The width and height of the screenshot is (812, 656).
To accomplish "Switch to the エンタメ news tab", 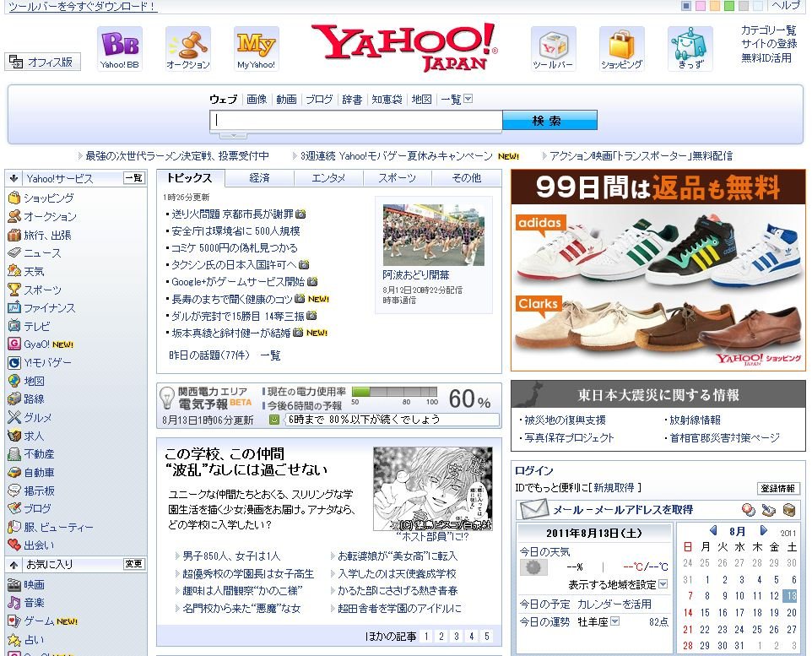I will (x=328, y=178).
